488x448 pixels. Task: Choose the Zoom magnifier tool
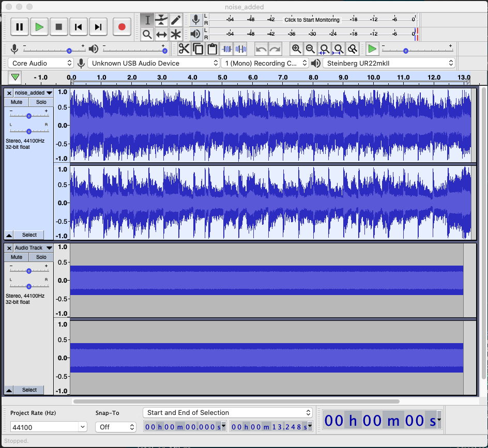(x=147, y=35)
